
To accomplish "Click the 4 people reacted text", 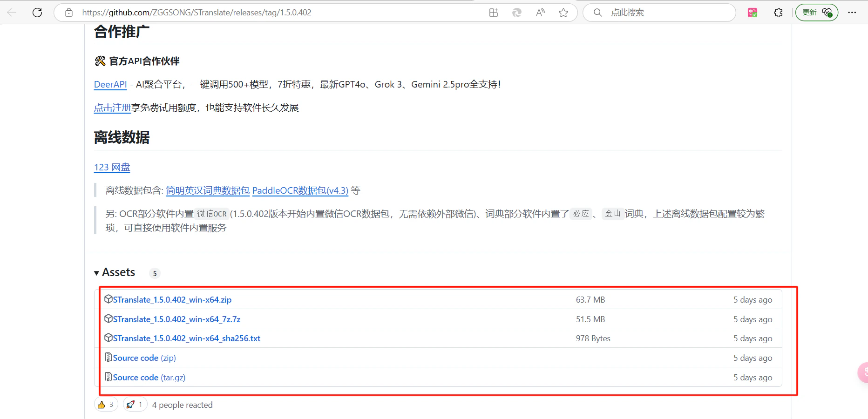I will pos(182,405).
